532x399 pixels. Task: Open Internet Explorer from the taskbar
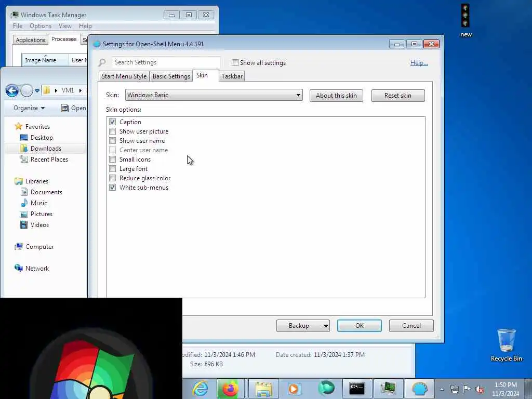[200, 389]
